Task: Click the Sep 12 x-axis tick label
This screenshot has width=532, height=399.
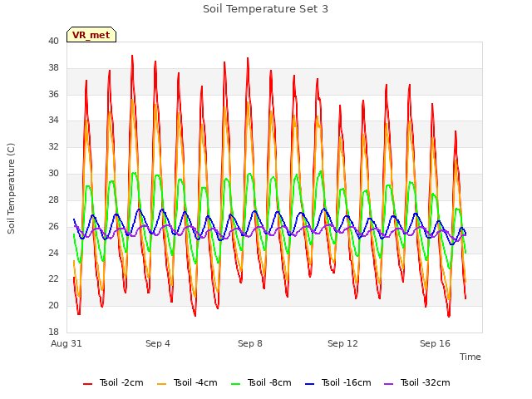Action: (342, 343)
